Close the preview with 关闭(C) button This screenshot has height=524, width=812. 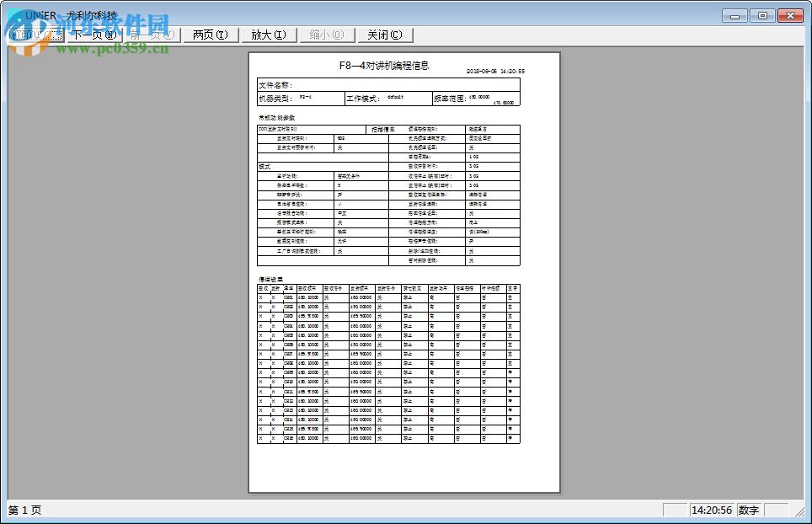point(385,35)
